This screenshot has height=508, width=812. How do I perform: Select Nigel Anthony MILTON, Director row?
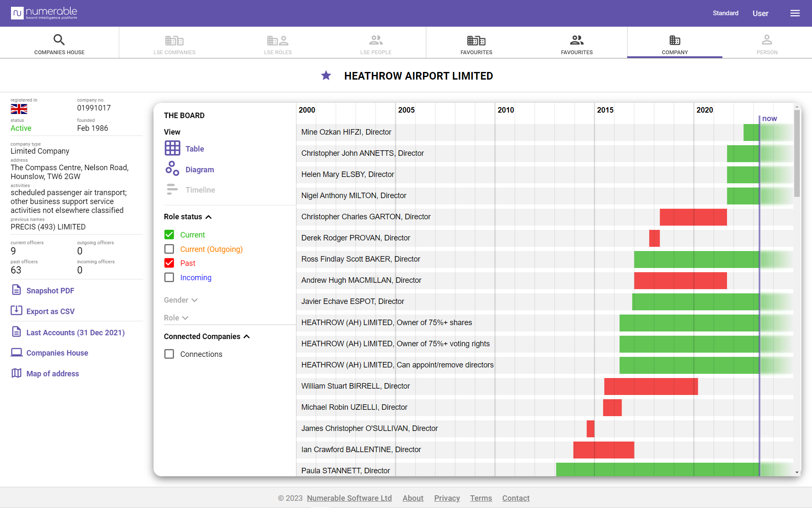545,196
